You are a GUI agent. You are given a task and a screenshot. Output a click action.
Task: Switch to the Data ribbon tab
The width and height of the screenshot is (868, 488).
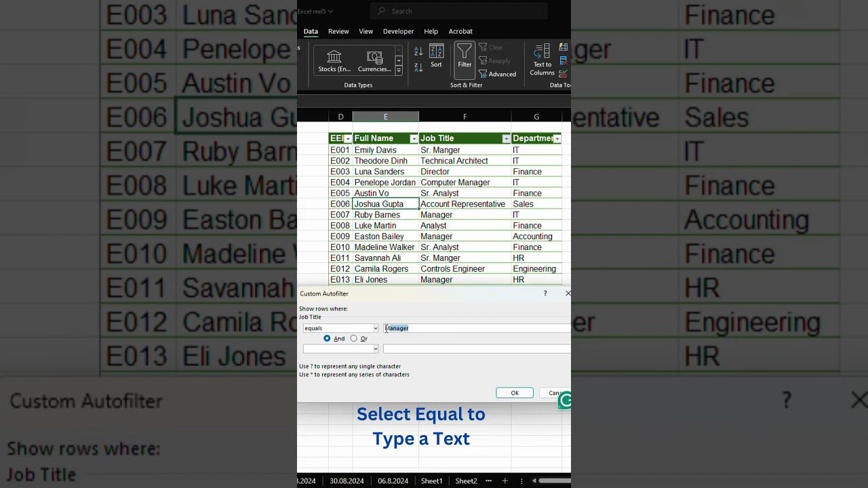311,31
